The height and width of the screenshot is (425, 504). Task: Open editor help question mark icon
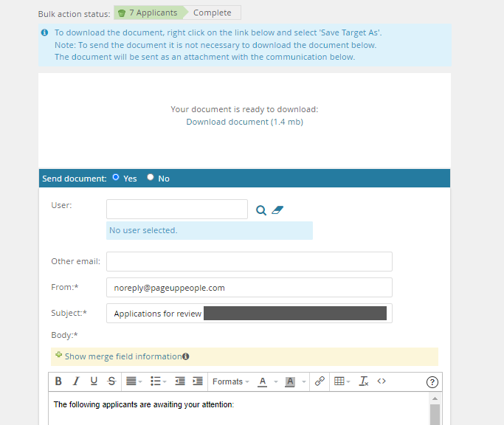coord(432,382)
